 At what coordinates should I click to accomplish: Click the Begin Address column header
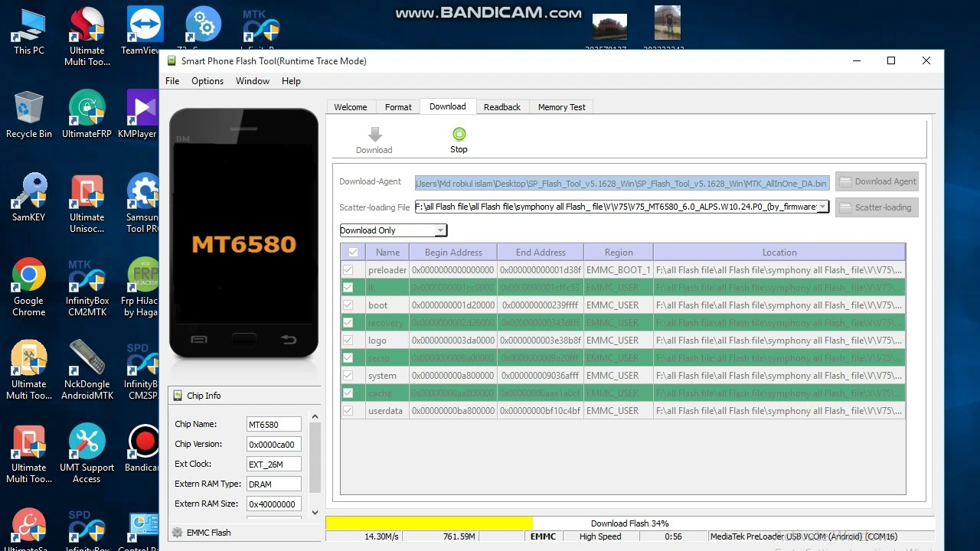453,252
